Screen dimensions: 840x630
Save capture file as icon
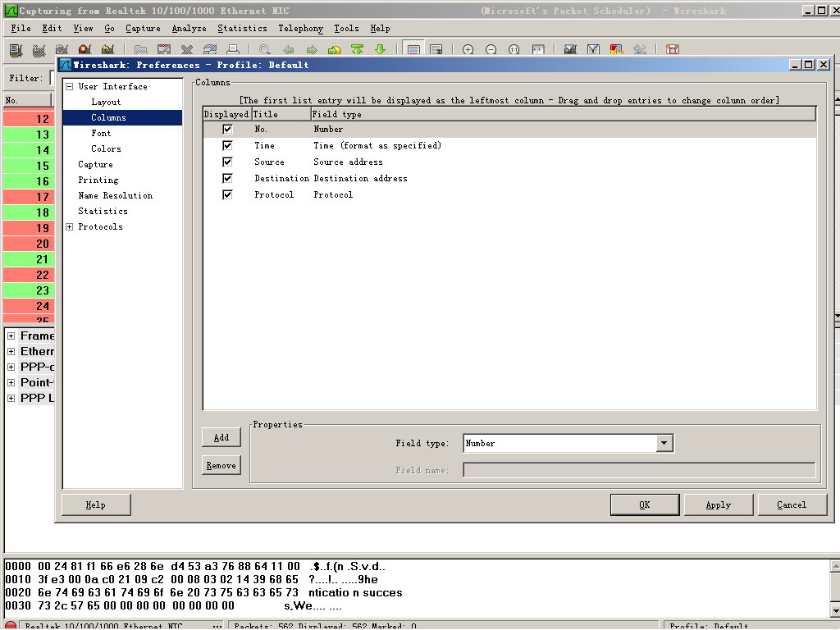(164, 50)
